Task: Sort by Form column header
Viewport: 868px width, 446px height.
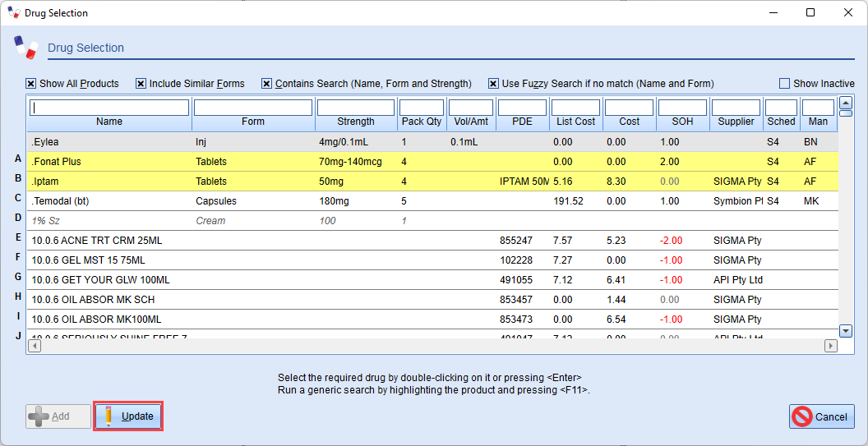Action: click(253, 122)
